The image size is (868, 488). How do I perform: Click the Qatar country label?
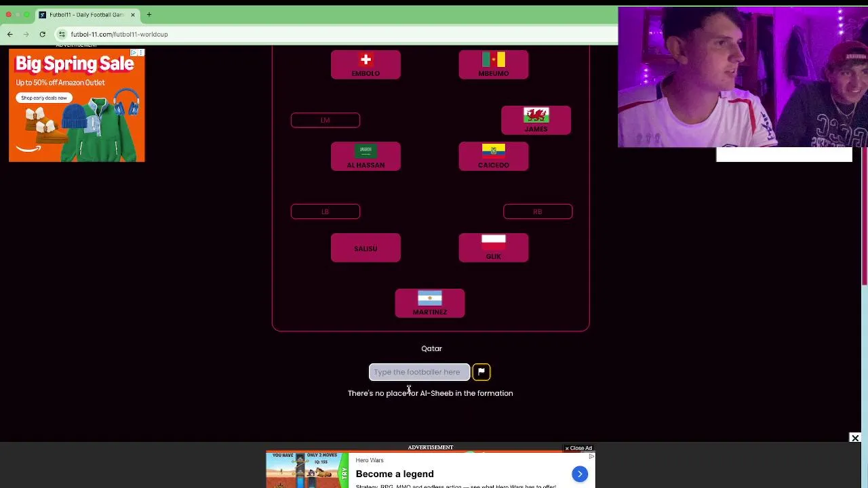[x=431, y=348]
